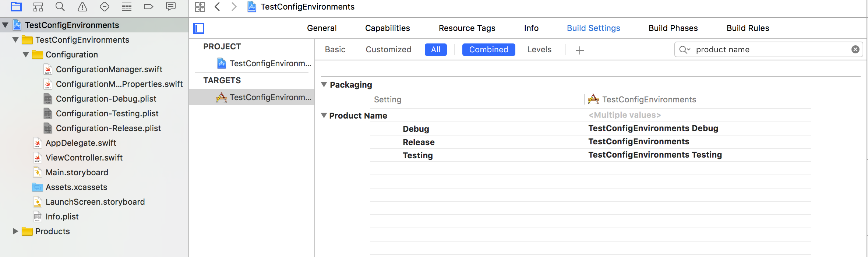The width and height of the screenshot is (868, 257).
Task: Select the Build Settings tab
Action: point(593,28)
